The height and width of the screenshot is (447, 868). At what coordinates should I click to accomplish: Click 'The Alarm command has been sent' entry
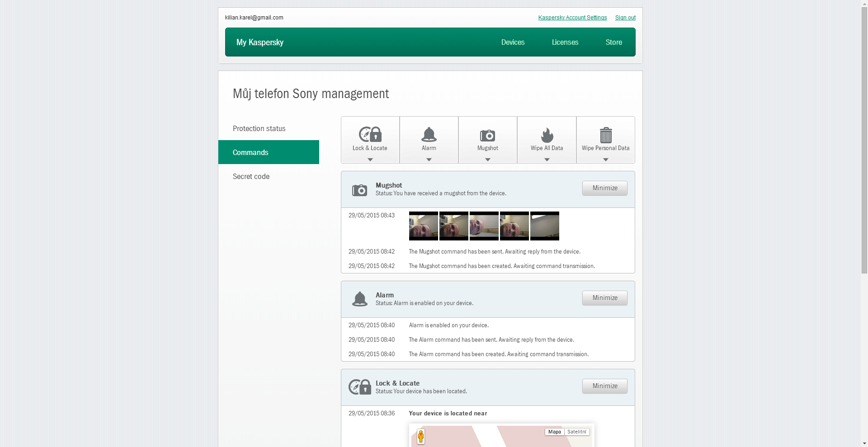point(491,339)
